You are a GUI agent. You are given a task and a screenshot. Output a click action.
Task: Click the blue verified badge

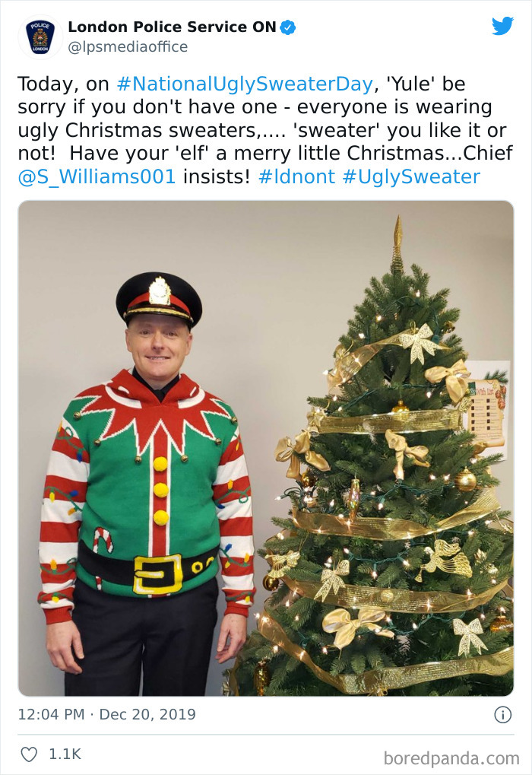click(289, 25)
